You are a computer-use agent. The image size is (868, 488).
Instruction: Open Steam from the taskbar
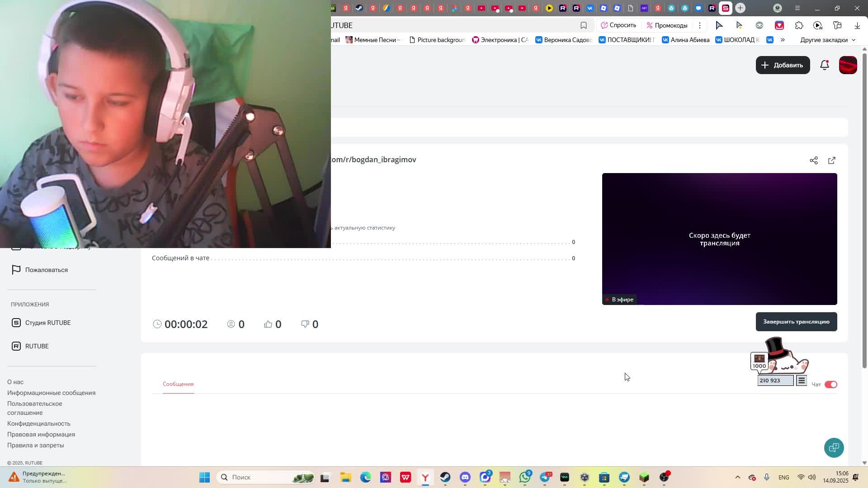coord(445,477)
